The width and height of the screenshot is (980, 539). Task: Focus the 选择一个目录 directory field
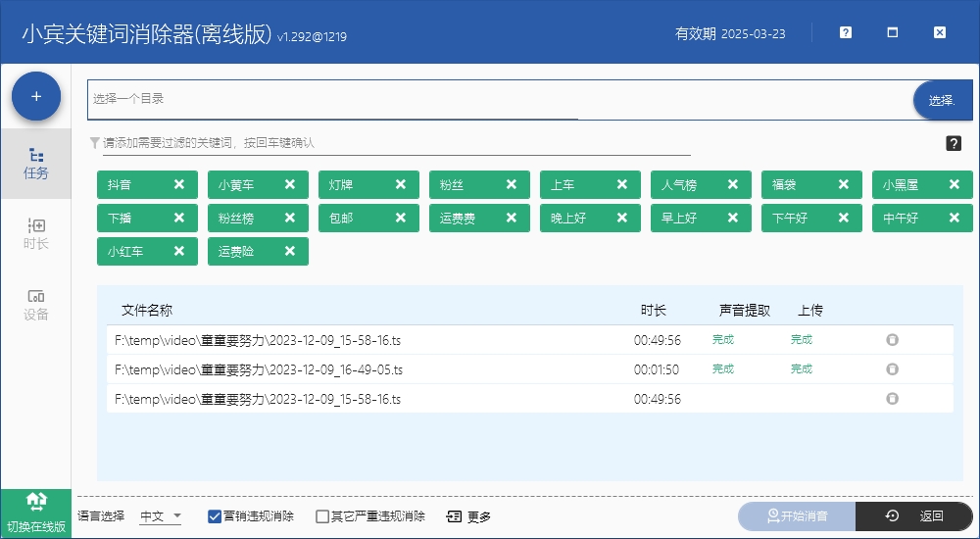(x=500, y=99)
